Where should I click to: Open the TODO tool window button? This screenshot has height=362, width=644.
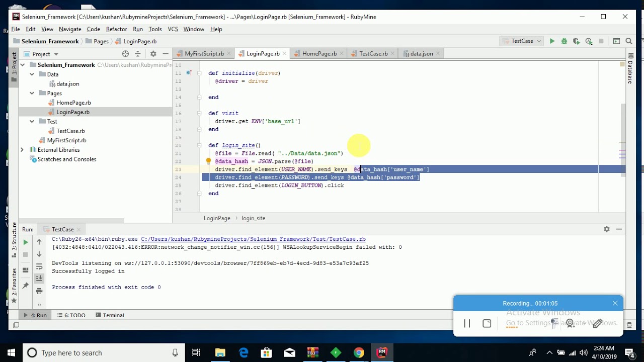click(x=71, y=315)
